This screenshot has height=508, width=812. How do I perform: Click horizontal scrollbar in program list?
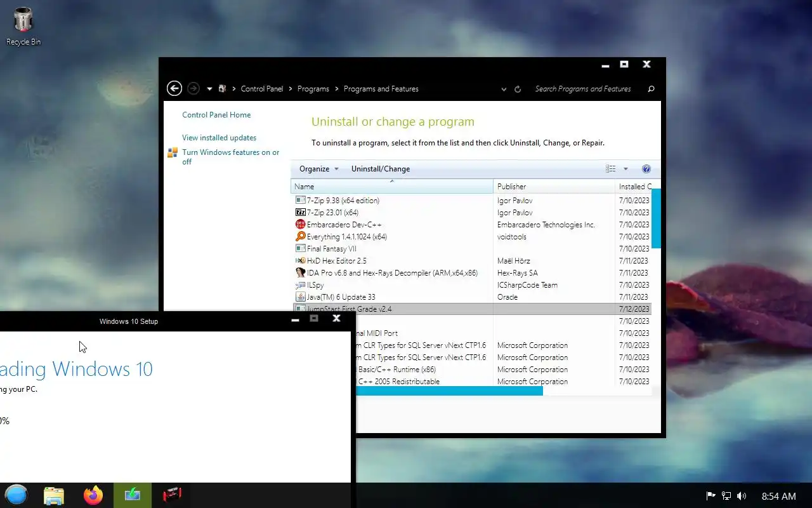point(449,391)
